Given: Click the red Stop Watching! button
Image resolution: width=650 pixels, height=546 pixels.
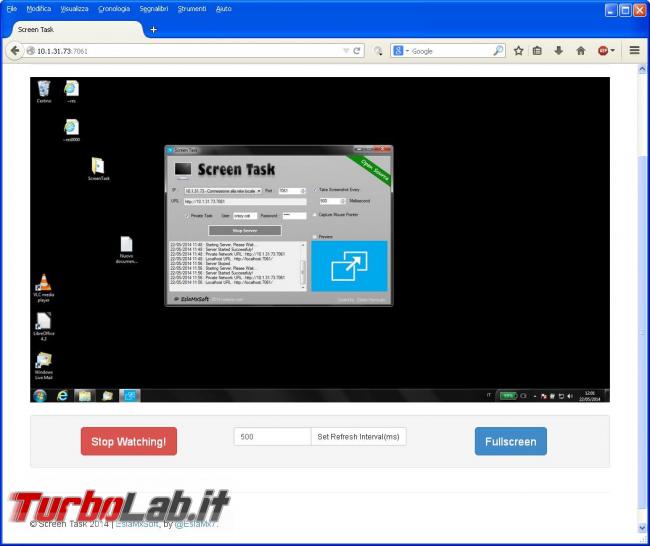Looking at the screenshot, I should tap(129, 441).
